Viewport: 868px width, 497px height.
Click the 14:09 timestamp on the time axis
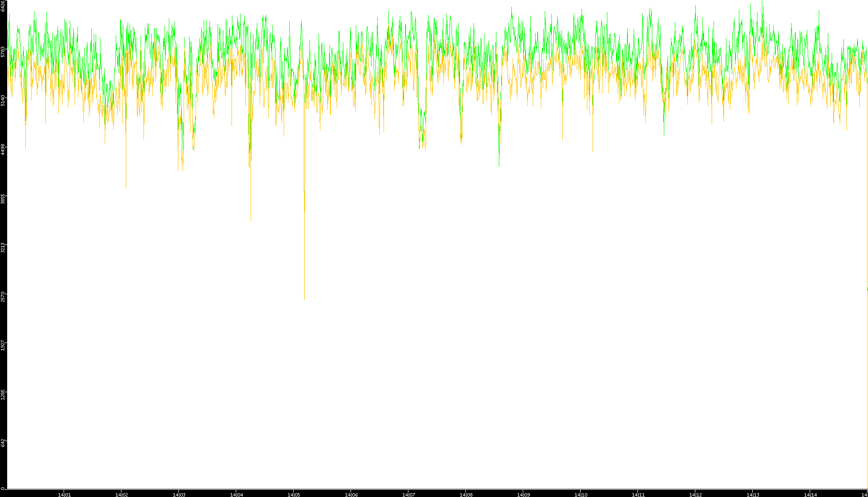[x=523, y=495]
